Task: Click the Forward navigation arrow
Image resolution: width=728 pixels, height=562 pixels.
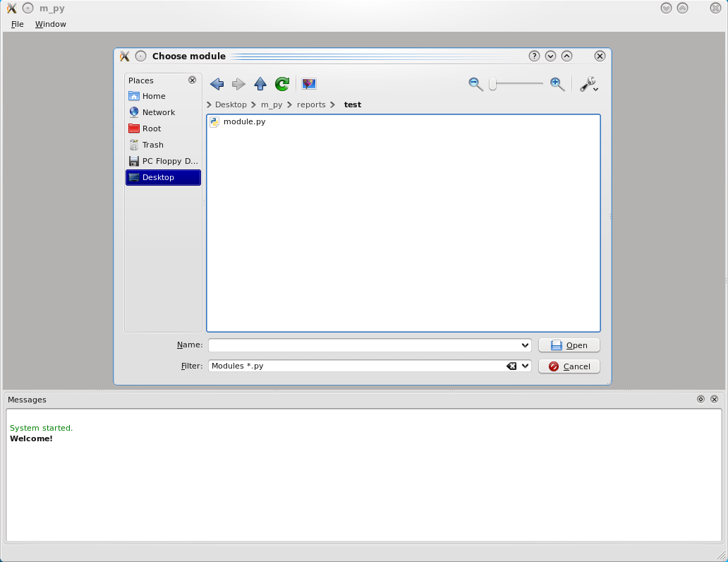Action: [238, 84]
